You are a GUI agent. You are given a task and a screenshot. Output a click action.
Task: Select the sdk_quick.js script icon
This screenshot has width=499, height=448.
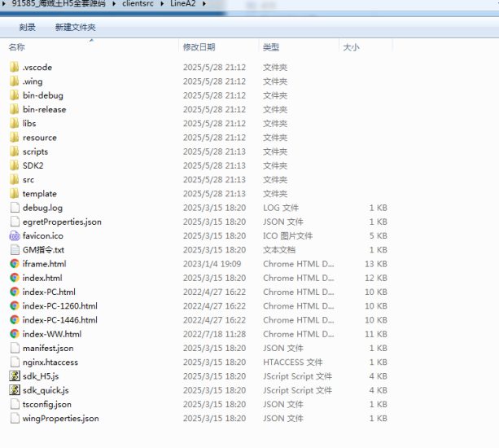[x=14, y=390]
